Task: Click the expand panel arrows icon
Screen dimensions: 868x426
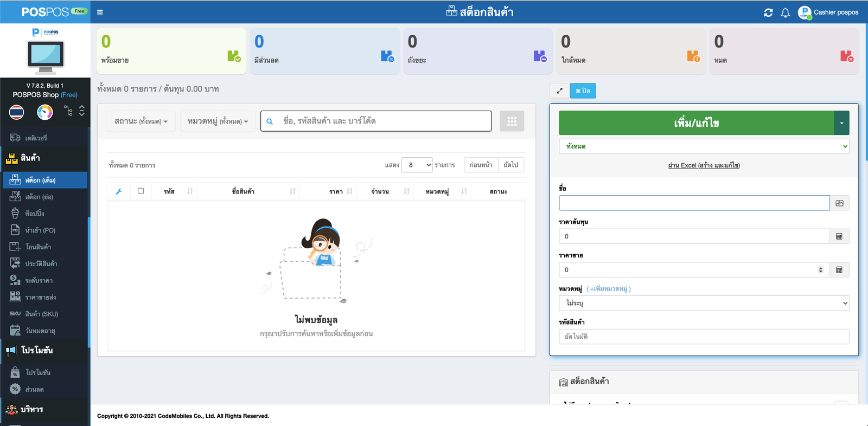Action: pyautogui.click(x=559, y=91)
